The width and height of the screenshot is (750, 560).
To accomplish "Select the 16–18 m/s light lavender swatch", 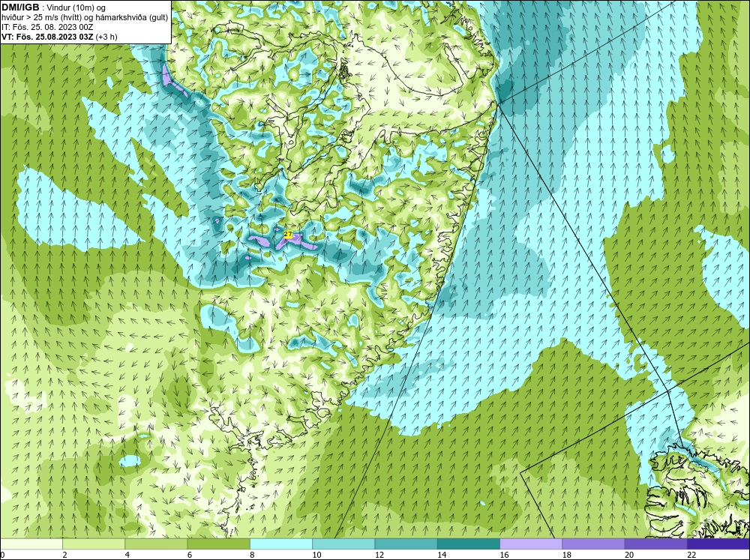I will (531, 544).
